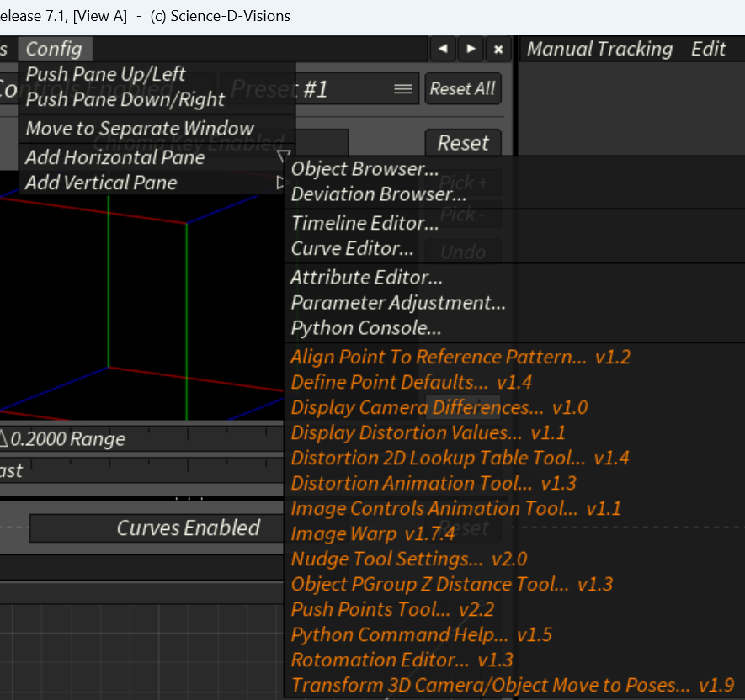Open Python Command Help script
This screenshot has width=745, height=700.
515,635
